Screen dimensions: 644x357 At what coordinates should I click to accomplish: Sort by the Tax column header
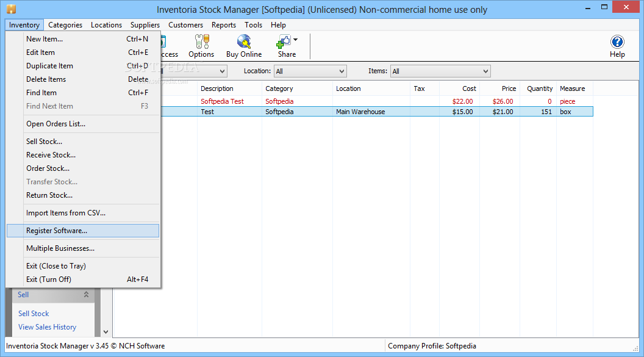(x=424, y=88)
